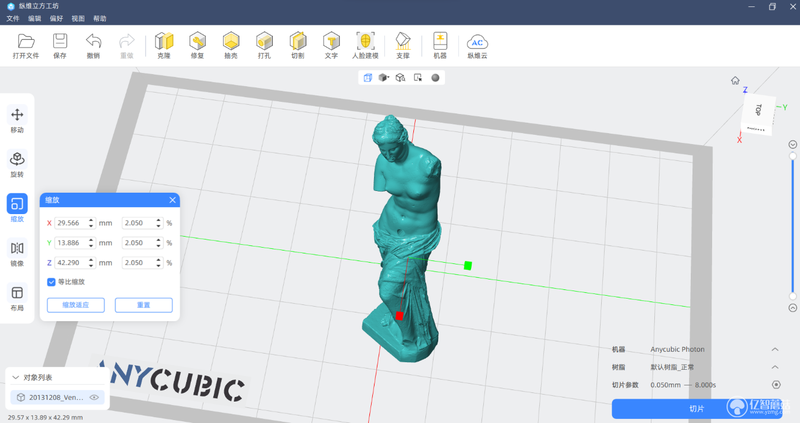Select the 文字 (Text) tool
This screenshot has width=800, height=423.
[x=331, y=45]
